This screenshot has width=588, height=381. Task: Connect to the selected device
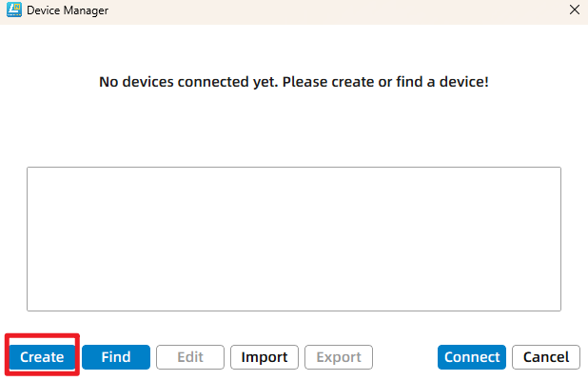[x=472, y=357]
